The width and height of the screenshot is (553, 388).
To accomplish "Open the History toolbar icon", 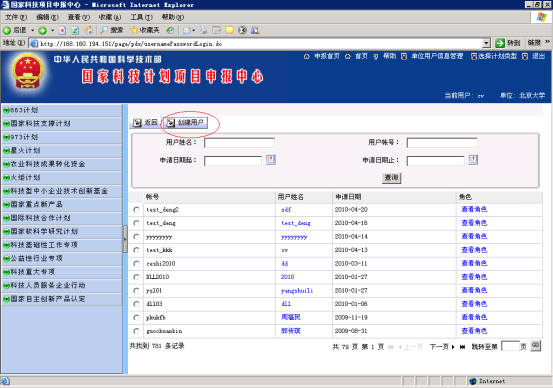I will [x=170, y=30].
